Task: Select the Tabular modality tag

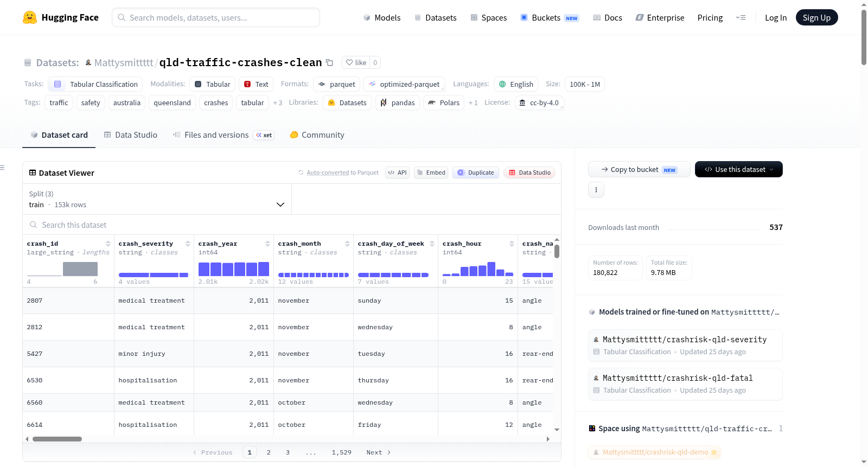Action: click(213, 84)
